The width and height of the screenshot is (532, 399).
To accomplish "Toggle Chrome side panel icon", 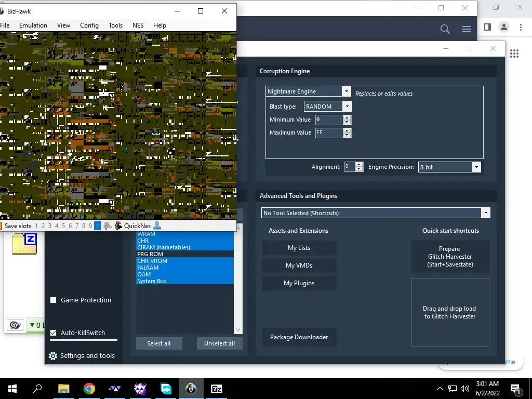I will [487, 27].
